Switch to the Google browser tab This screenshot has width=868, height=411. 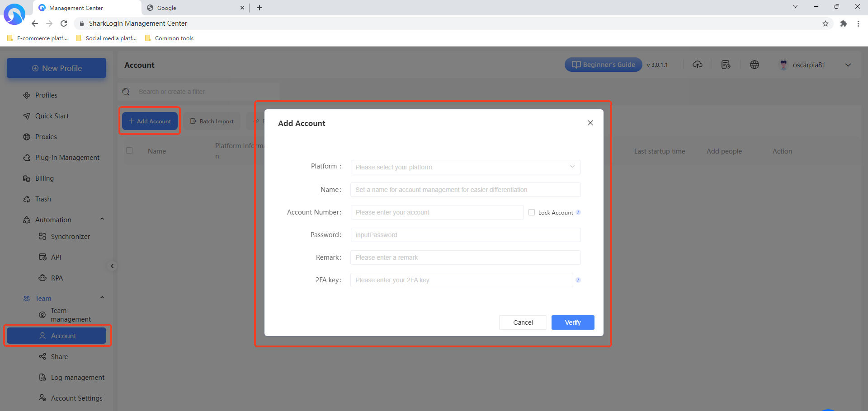tap(194, 8)
